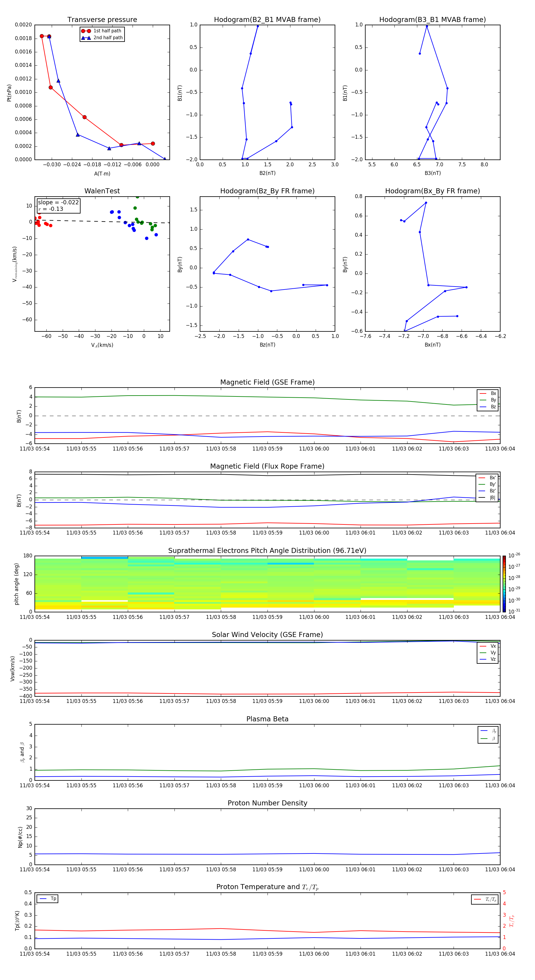535x980 pixels.
Task: Select Bz' in the Flux Rope legend
Action: tap(487, 491)
